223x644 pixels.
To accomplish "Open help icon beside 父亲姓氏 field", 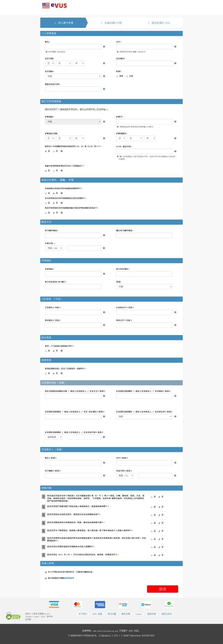I will click(x=104, y=312).
